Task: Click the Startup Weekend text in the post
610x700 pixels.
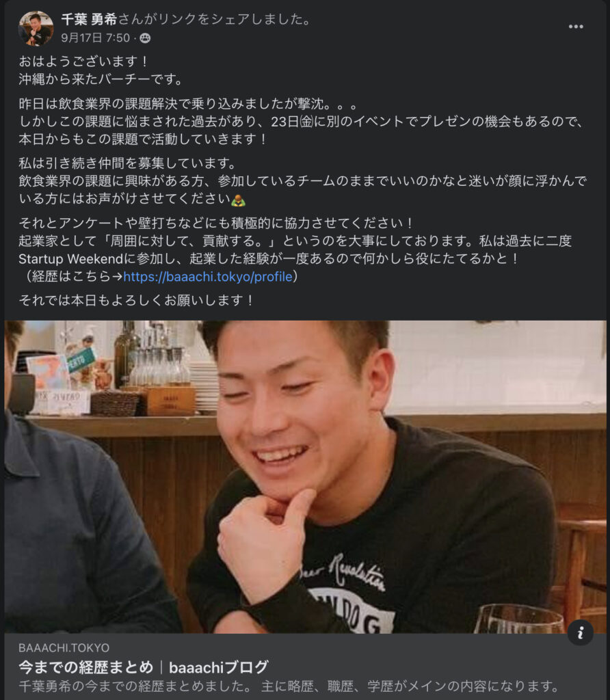Action: click(x=70, y=259)
